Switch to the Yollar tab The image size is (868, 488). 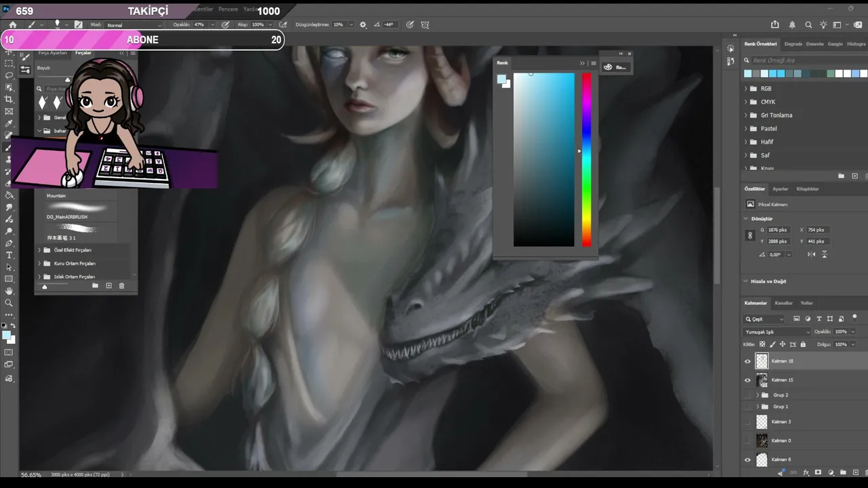click(x=806, y=303)
